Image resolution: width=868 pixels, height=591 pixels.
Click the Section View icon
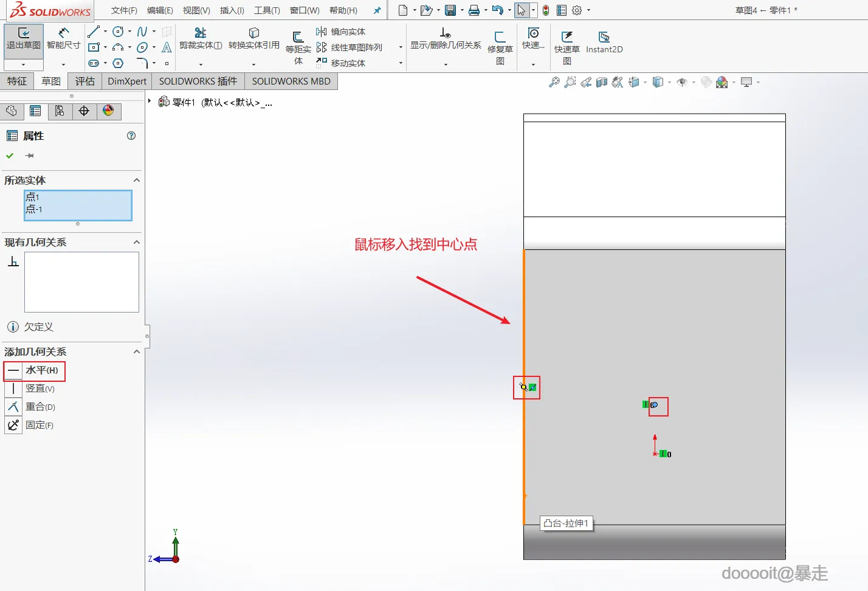tap(602, 82)
